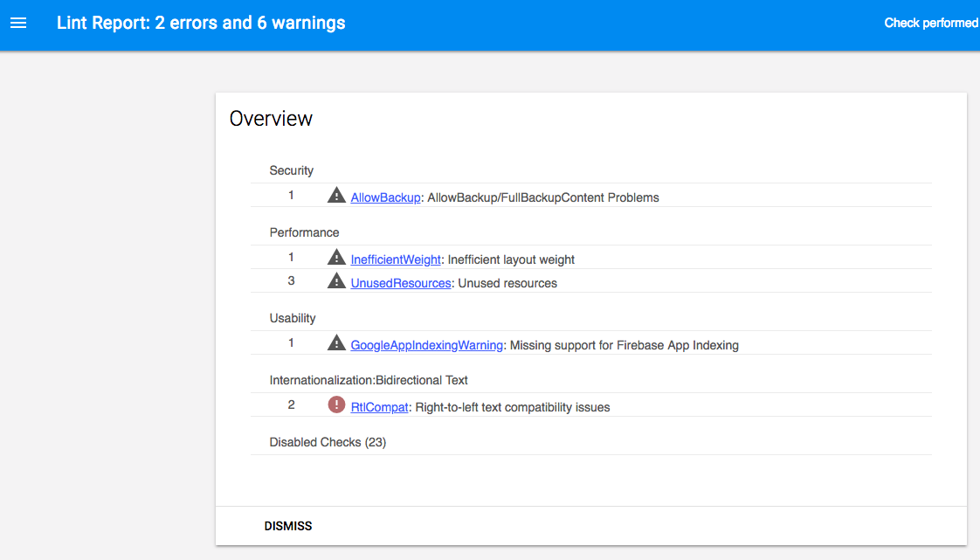This screenshot has height=560, width=980.
Task: Click the count 1 beside AllowBackup
Action: click(291, 195)
